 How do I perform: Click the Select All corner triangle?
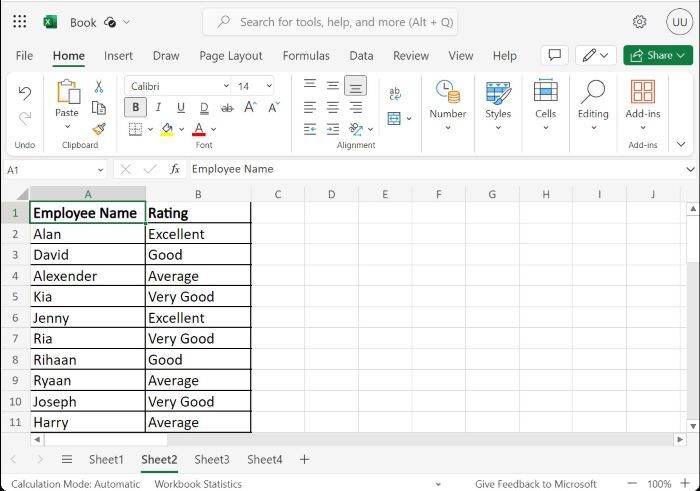pos(22,194)
